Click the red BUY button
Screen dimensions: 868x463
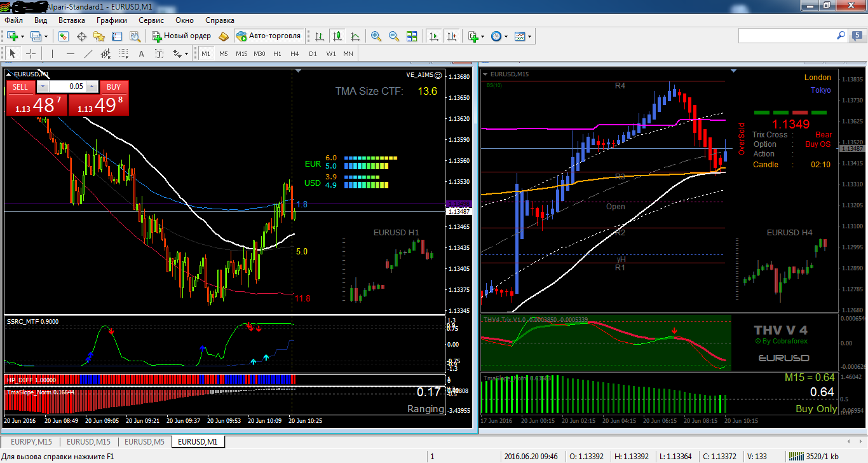114,86
